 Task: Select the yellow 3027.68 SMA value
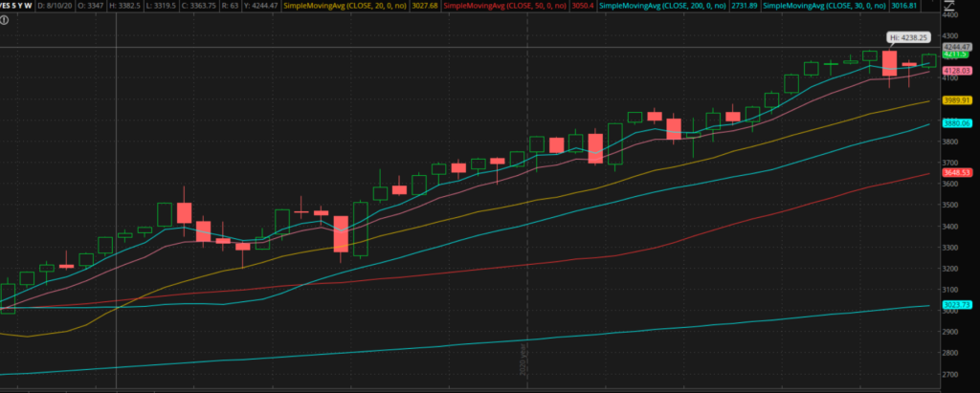[x=424, y=6]
